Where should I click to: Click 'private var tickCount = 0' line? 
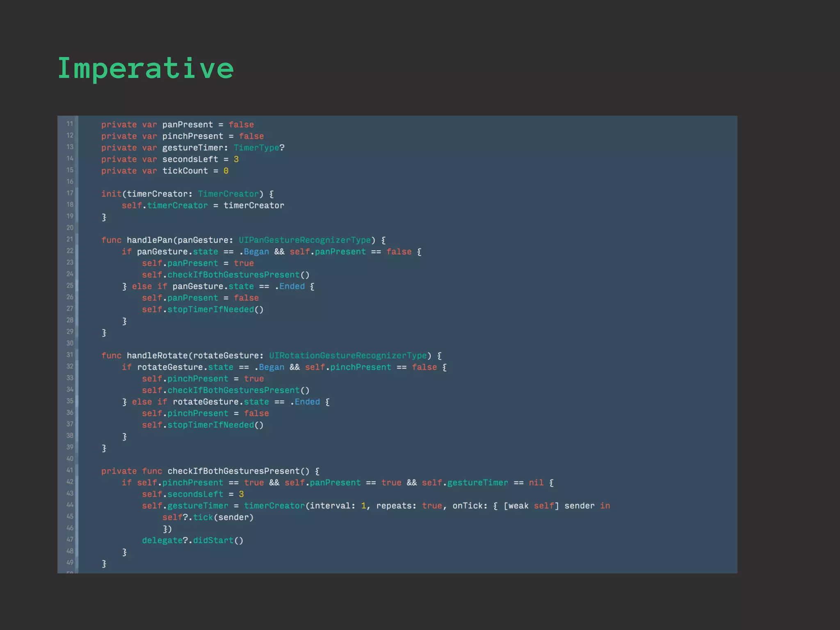tap(165, 171)
